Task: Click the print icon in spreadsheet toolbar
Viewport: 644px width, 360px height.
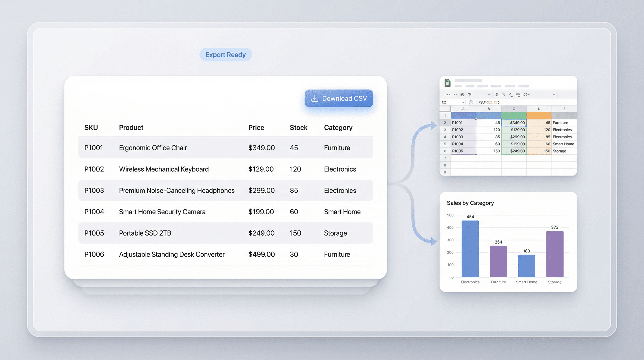Action: 462,95
